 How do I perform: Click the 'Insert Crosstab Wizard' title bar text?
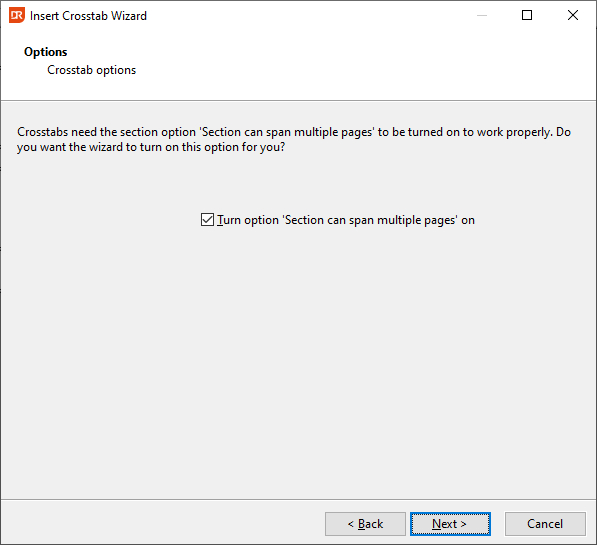(x=88, y=16)
